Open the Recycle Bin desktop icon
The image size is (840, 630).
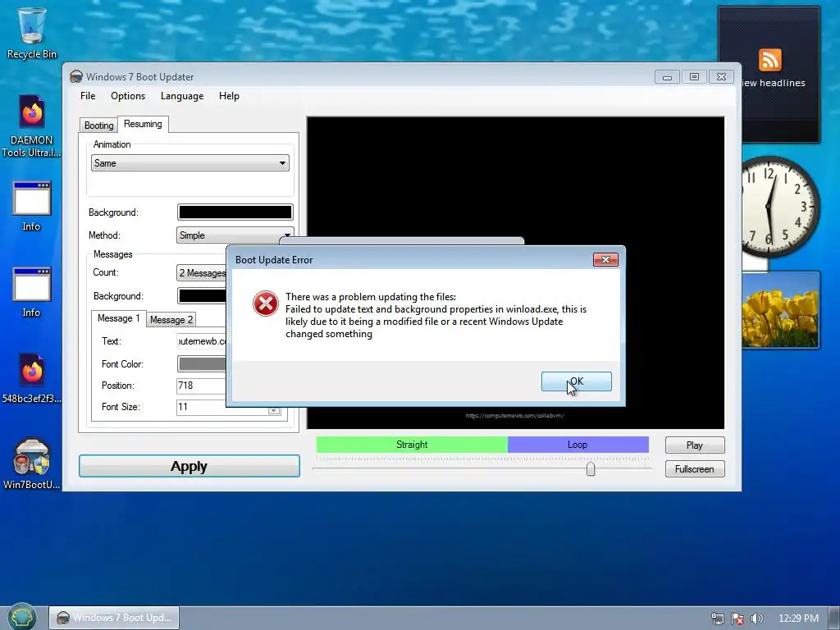[x=32, y=33]
